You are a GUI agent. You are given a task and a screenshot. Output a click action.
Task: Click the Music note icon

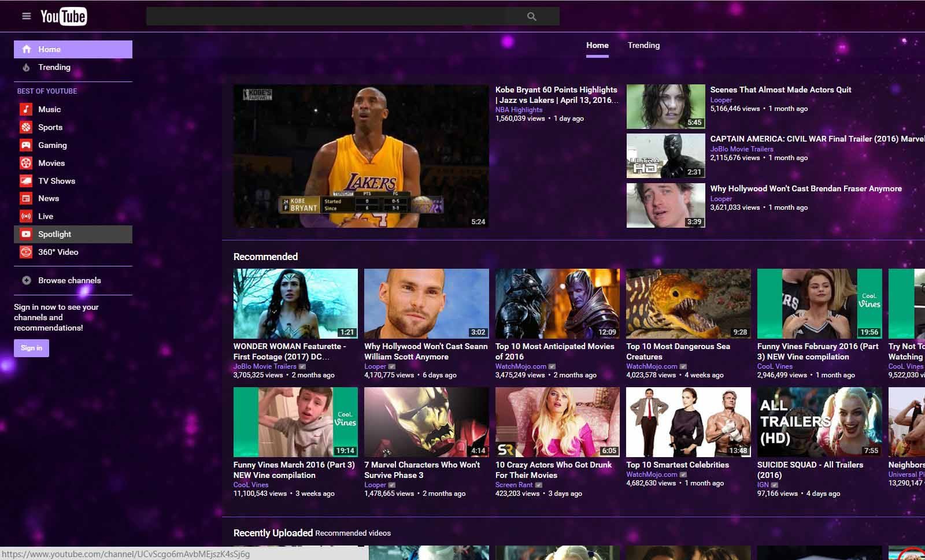[x=26, y=109]
